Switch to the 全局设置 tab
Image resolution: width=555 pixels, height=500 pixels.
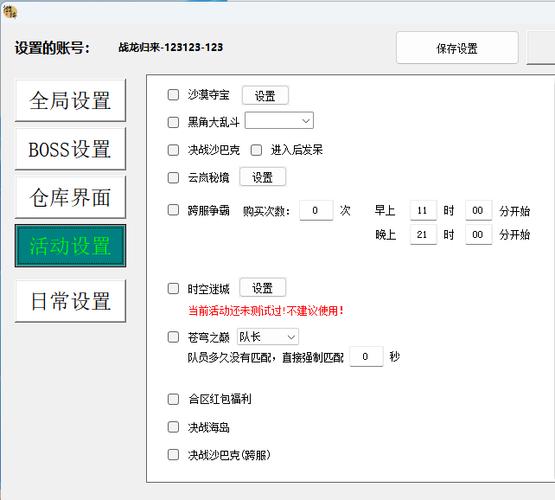(x=70, y=100)
